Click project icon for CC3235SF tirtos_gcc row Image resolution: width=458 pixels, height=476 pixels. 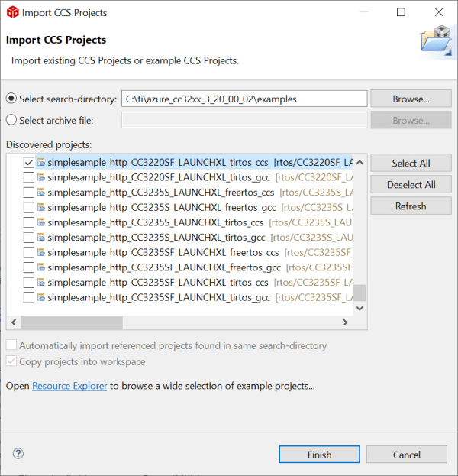pyautogui.click(x=41, y=297)
